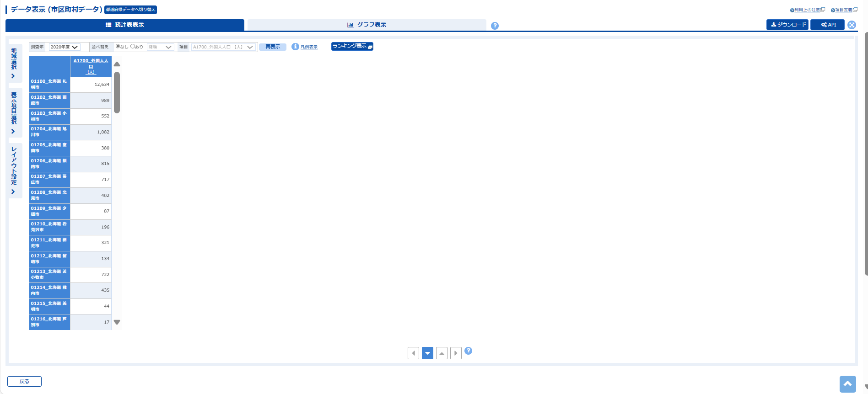Select the なし sort radio button

(118, 47)
